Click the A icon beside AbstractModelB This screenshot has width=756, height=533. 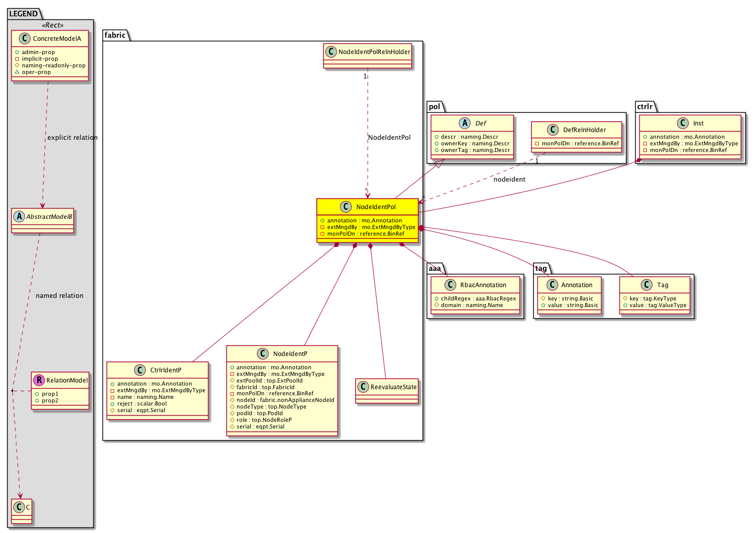[x=19, y=216]
